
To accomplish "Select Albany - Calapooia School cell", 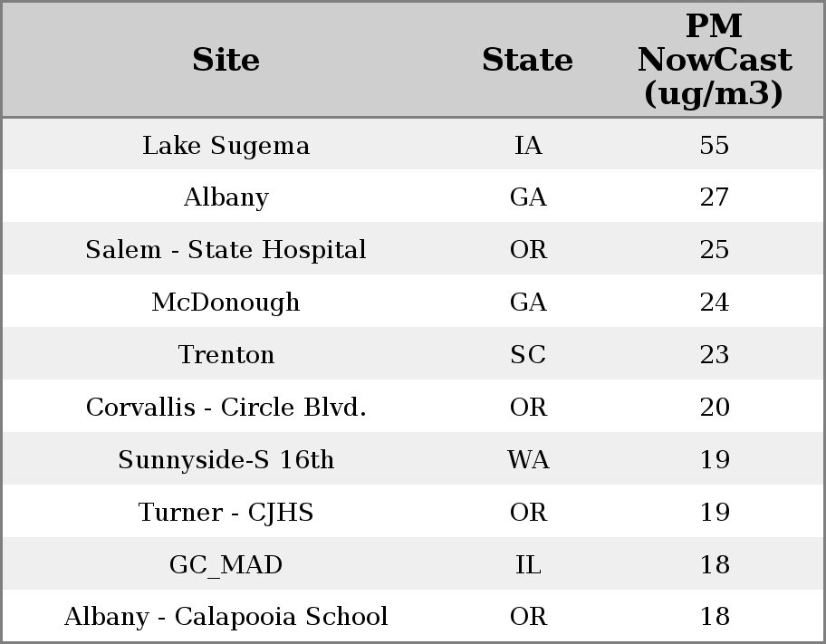I will [x=226, y=617].
